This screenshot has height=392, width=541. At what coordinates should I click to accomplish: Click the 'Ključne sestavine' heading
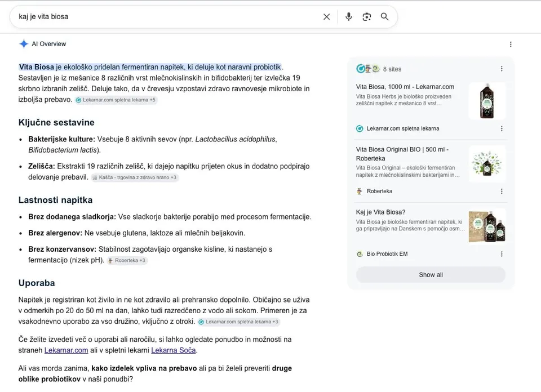[x=56, y=122]
